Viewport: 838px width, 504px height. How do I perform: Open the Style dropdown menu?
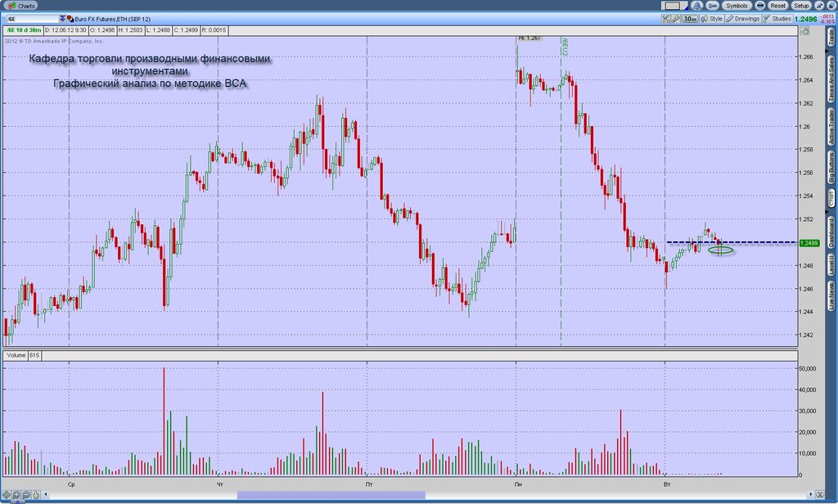pos(711,19)
